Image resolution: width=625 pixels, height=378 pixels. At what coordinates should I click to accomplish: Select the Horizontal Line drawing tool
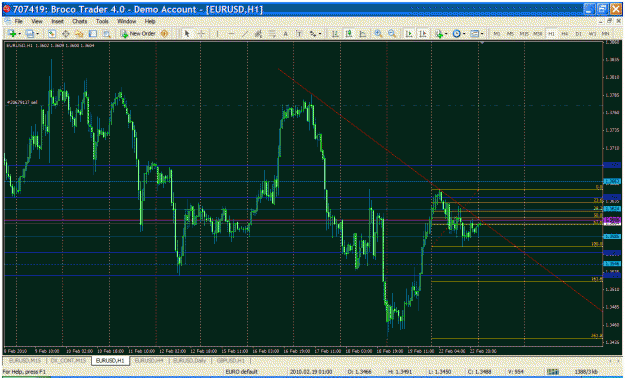point(231,34)
